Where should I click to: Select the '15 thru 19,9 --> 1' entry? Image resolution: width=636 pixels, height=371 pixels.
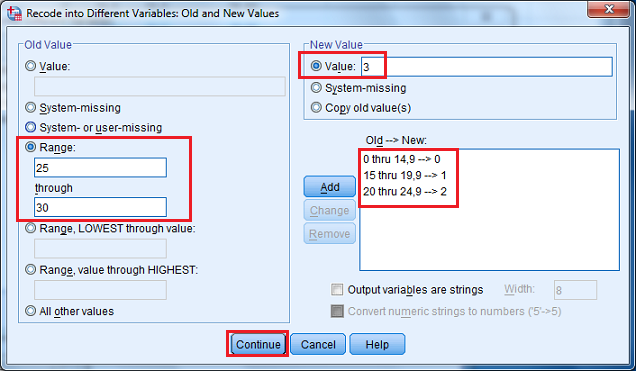tap(405, 175)
